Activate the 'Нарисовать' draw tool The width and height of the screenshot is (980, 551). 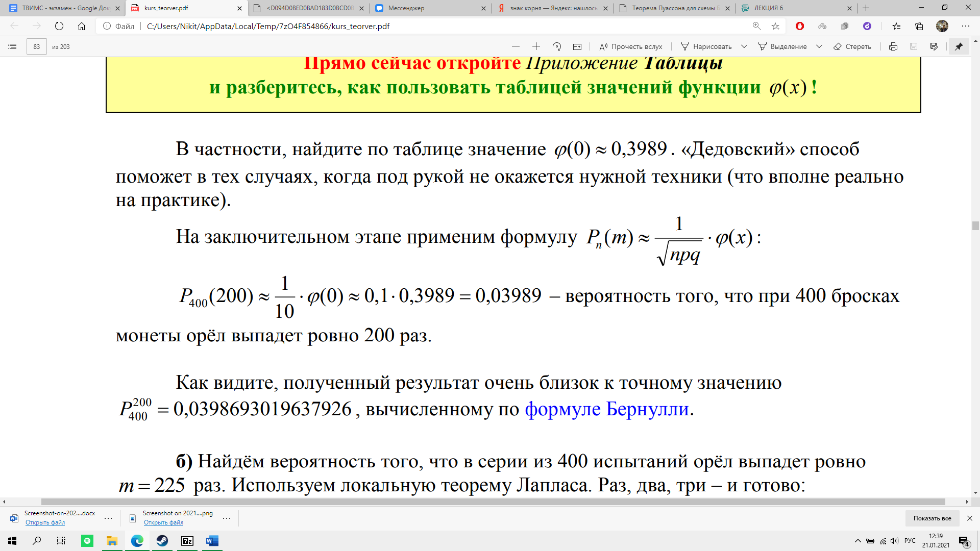point(706,46)
